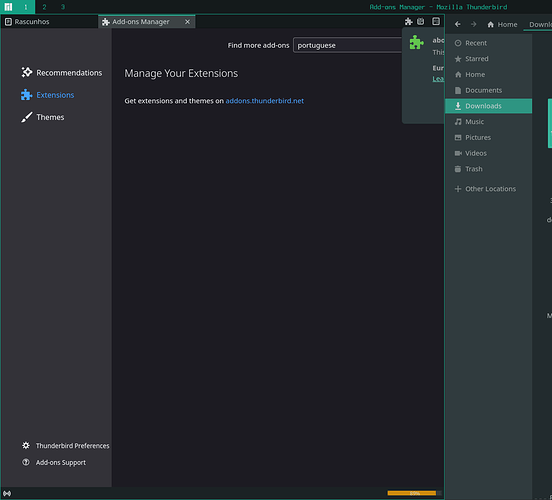Viewport: 552px width, 500px height.
Task: Click the Home icon in file manager path bar
Action: [x=490, y=24]
